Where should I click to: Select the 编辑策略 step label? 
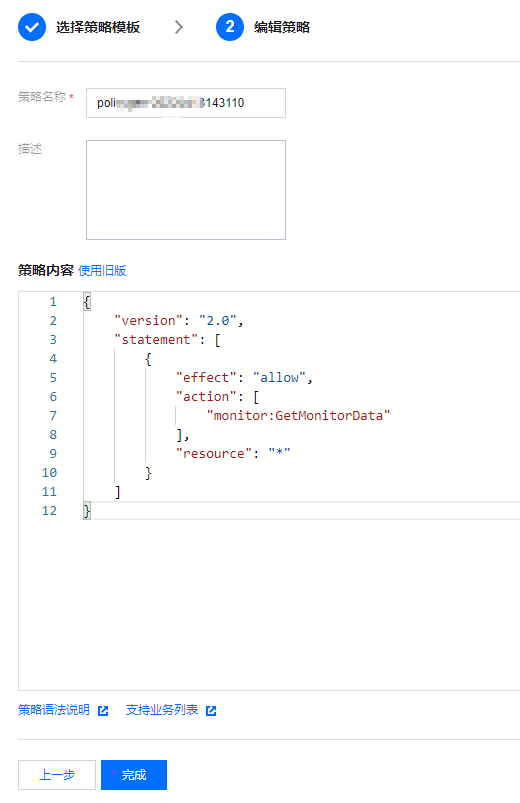tap(282, 27)
